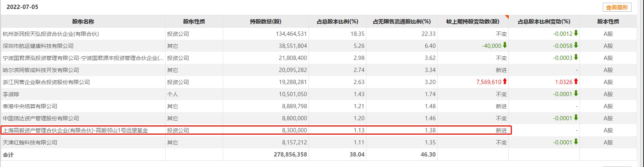Click the total circulating ratio 46.30
Viewport: 644px width, 167px height.
coord(428,155)
